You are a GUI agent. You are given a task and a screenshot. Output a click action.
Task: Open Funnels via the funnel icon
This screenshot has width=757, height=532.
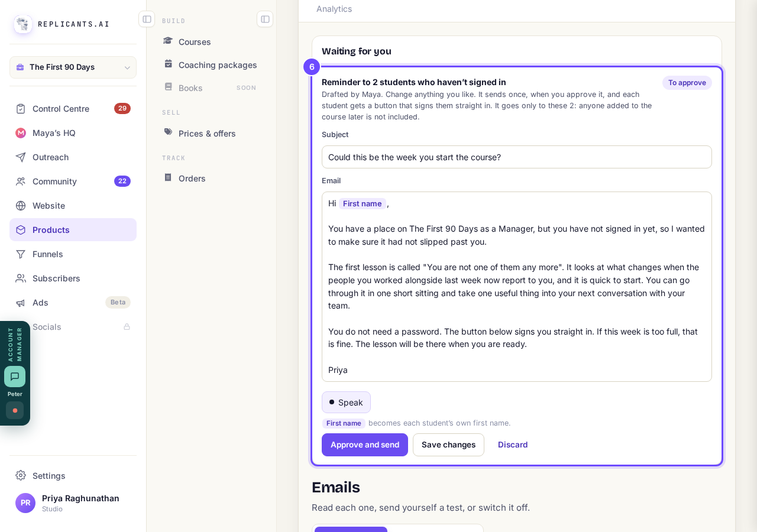click(21, 254)
